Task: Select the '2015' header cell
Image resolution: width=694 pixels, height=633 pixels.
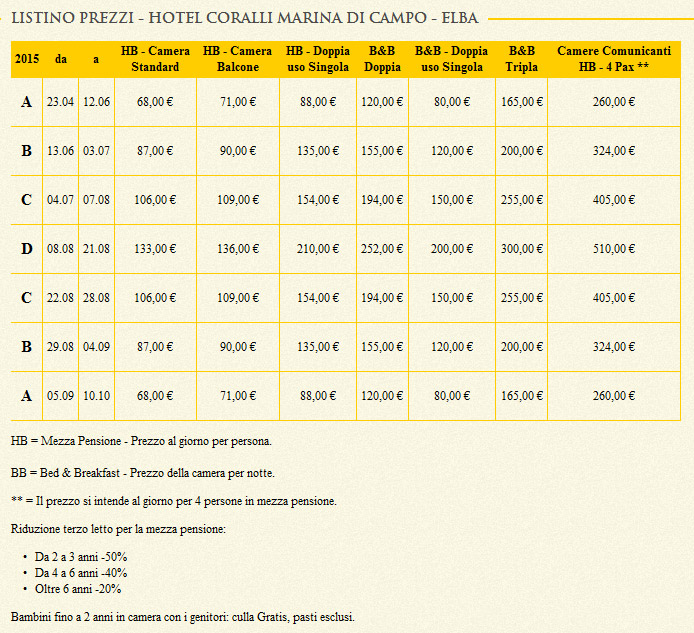Action: coord(27,59)
